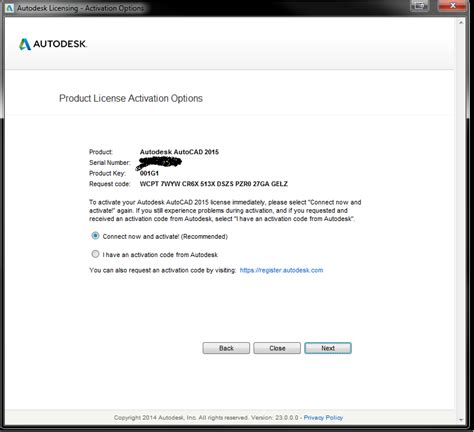Click the maximize/restore button in title bar
474x432 pixels.
(420, 6)
